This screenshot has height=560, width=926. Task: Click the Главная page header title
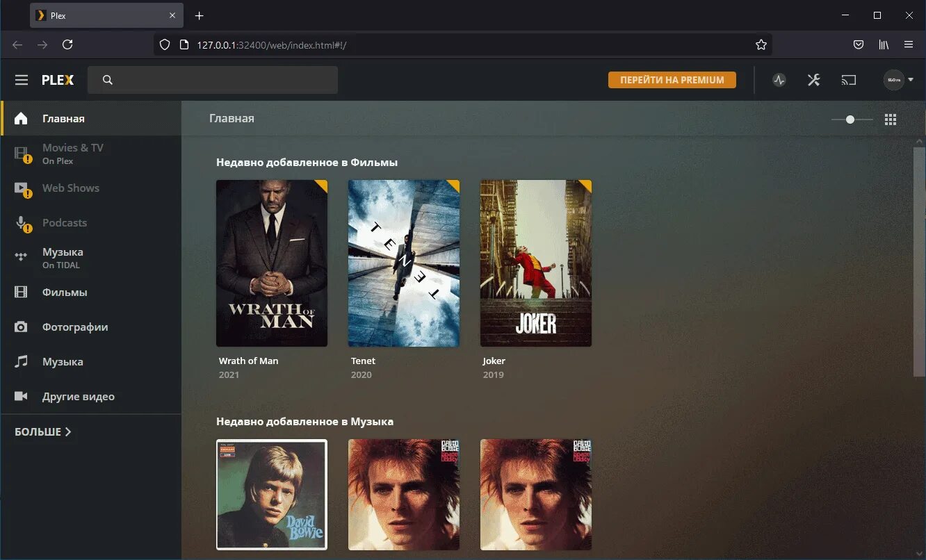(231, 119)
